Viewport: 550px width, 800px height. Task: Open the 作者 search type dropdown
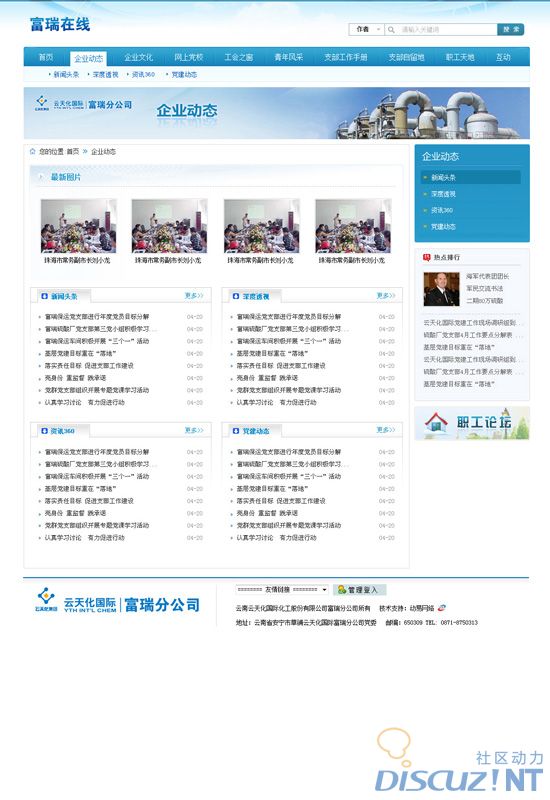click(x=366, y=30)
